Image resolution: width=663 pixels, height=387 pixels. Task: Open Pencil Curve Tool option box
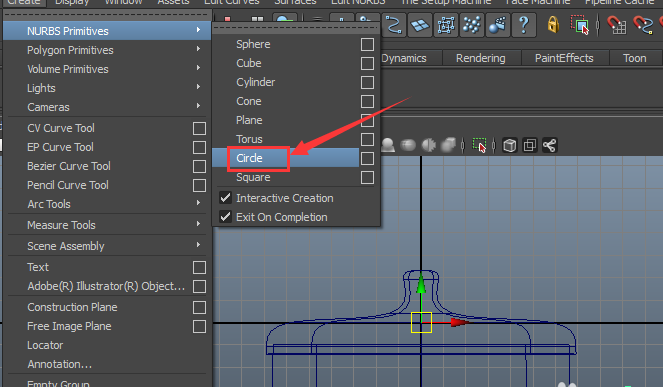coord(199,186)
